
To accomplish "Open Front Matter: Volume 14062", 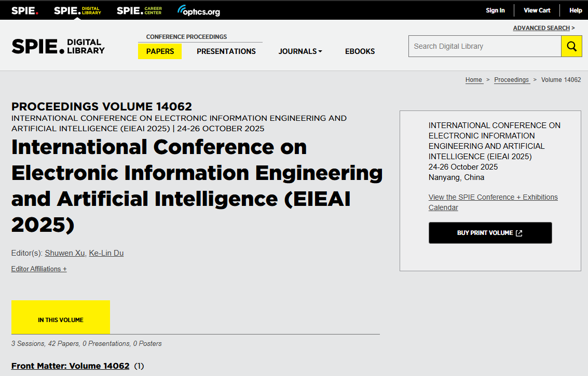I will point(71,366).
